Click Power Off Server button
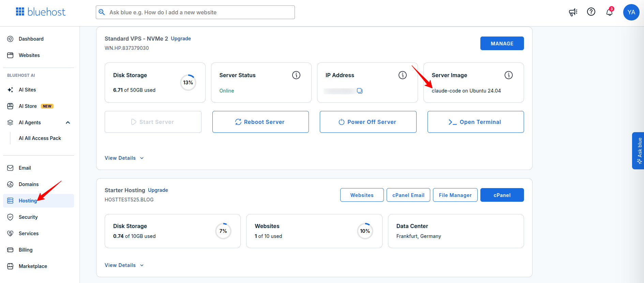Image resolution: width=644 pixels, height=283 pixels. (368, 122)
